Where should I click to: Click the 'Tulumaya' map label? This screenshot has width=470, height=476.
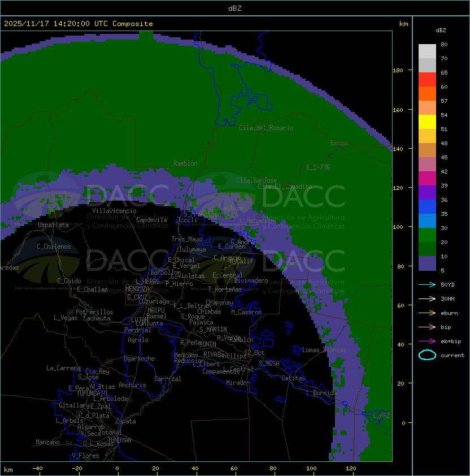tap(193, 249)
